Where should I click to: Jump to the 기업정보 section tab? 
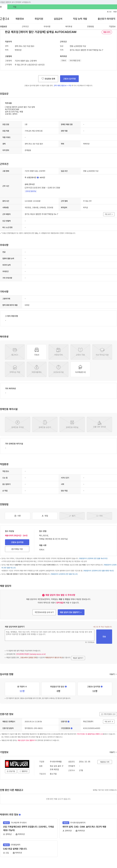(112, 26)
